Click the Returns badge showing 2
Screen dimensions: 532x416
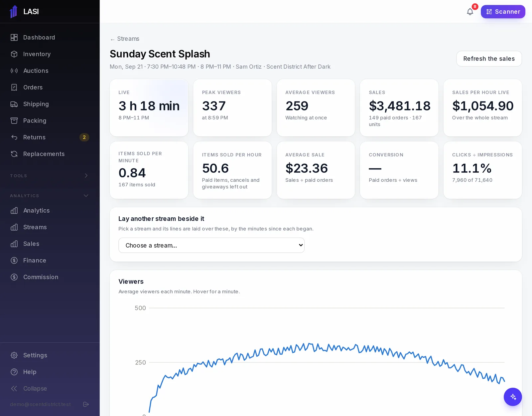[x=84, y=137]
